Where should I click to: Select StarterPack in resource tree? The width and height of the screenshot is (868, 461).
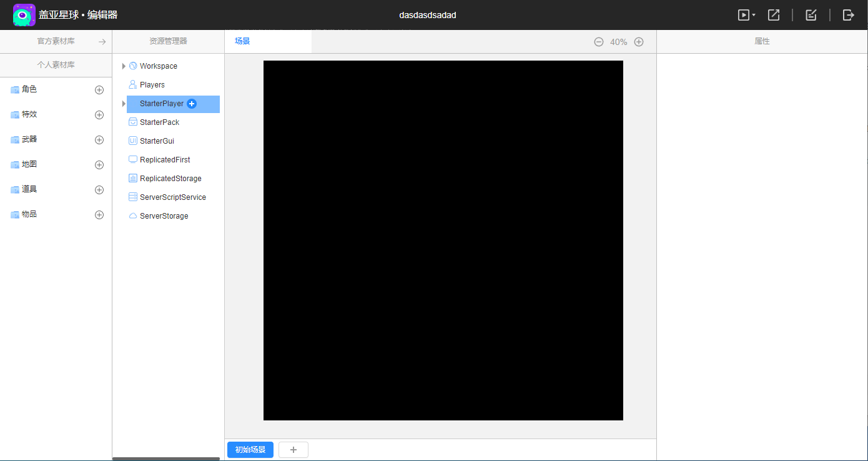tap(160, 122)
